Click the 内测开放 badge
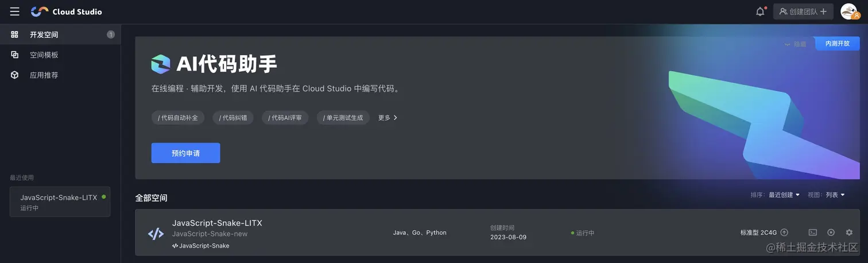The image size is (868, 263). coord(837,44)
